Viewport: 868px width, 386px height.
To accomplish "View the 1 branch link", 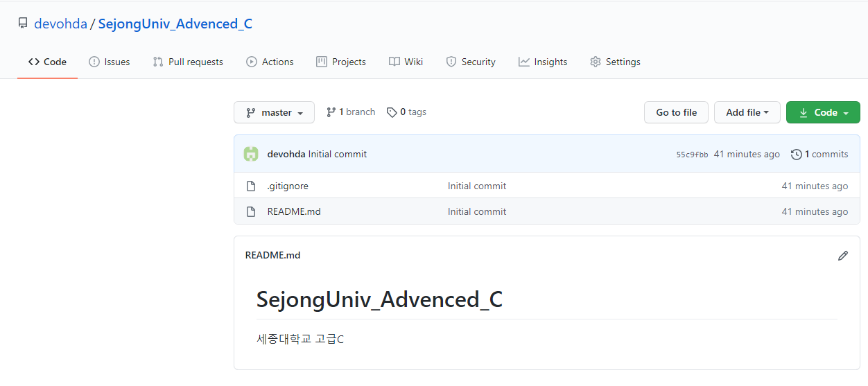I will (x=351, y=112).
